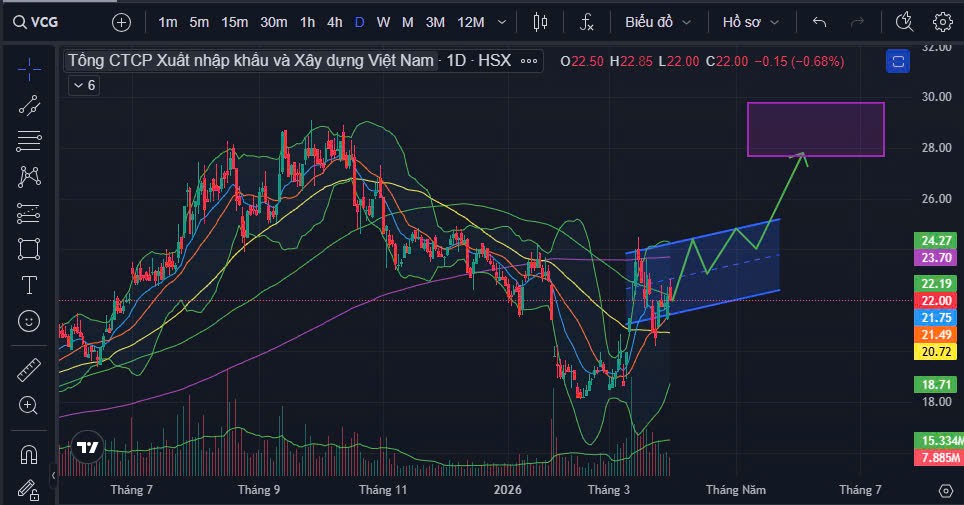Click the Tháng Năm time axis label
Image resolution: width=964 pixels, height=505 pixels.
click(x=736, y=490)
